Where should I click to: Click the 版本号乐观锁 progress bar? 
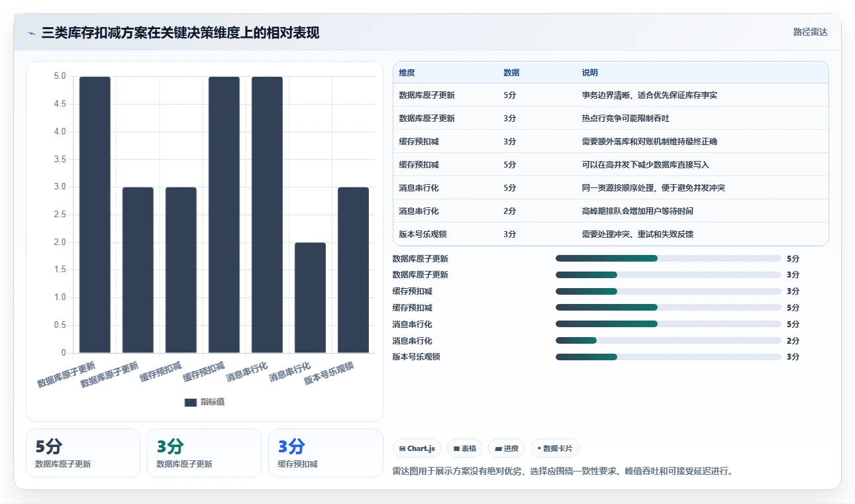pos(668,357)
